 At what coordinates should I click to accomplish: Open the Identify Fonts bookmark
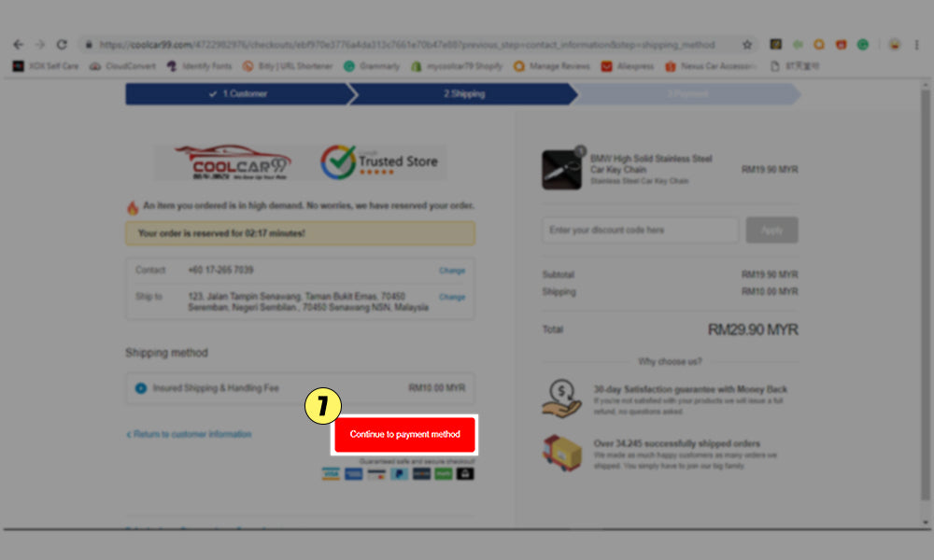199,66
